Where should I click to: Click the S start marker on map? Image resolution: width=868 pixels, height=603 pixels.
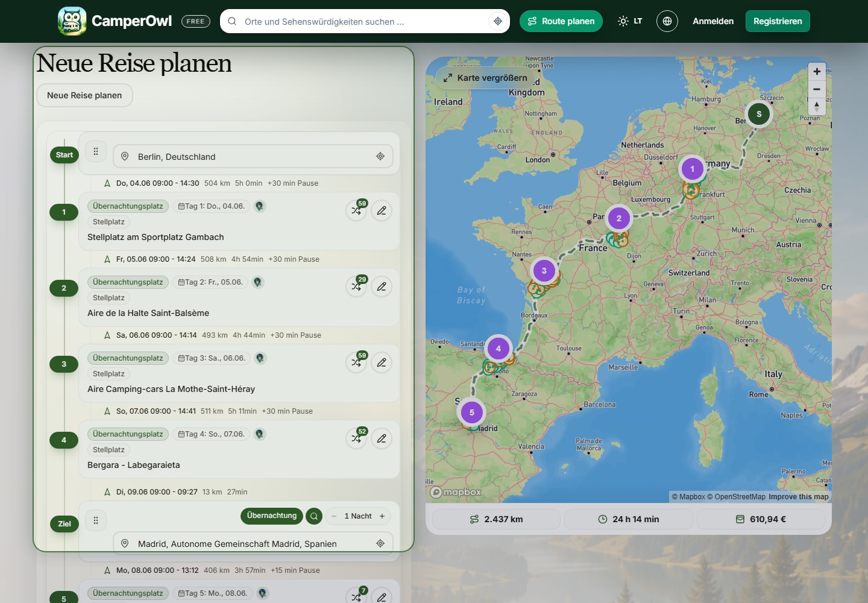[759, 114]
